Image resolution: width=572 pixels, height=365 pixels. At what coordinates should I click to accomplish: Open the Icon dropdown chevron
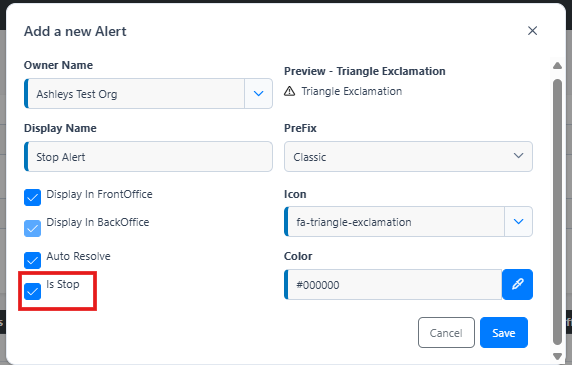click(518, 221)
